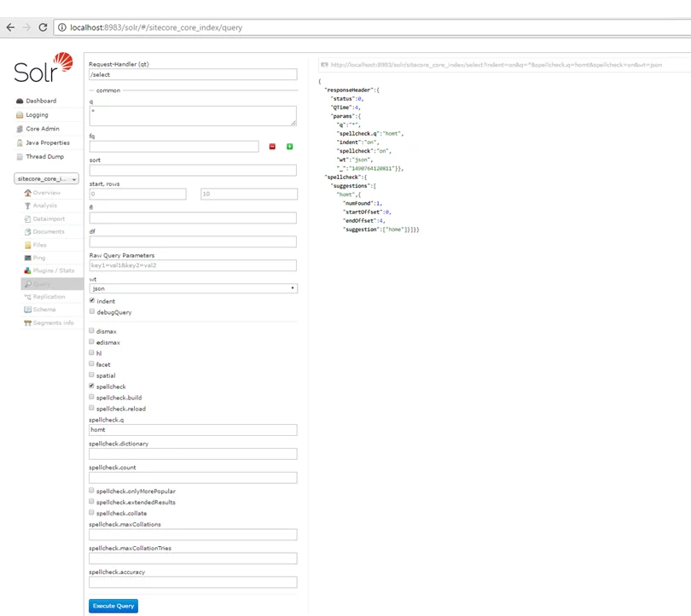This screenshot has width=691, height=616.
Task: Enable the debugQuery checkbox
Action: pos(91,311)
